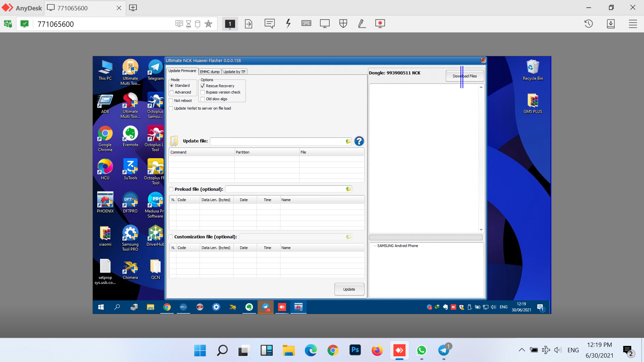
Task: Enable Preload file (optional) checkbox
Action: 171,189
